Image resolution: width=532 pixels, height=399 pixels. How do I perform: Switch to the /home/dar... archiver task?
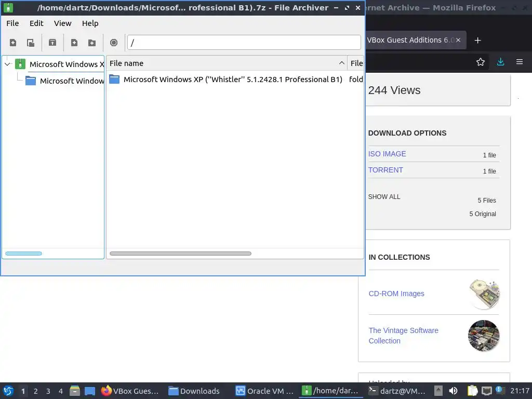point(331,391)
